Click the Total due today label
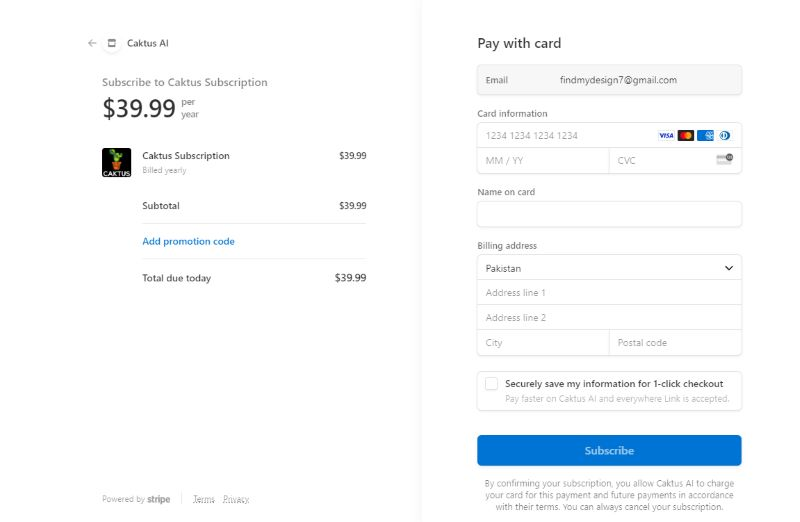This screenshot has width=800, height=522. [177, 278]
